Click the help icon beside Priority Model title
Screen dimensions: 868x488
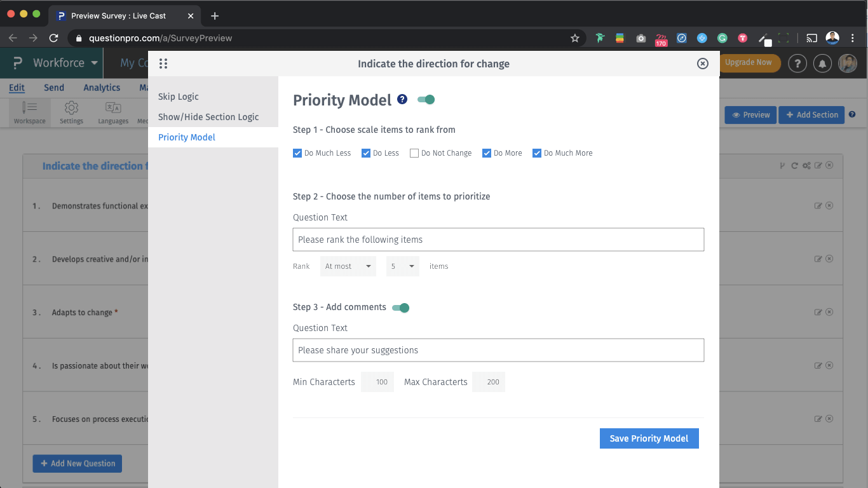coord(402,99)
